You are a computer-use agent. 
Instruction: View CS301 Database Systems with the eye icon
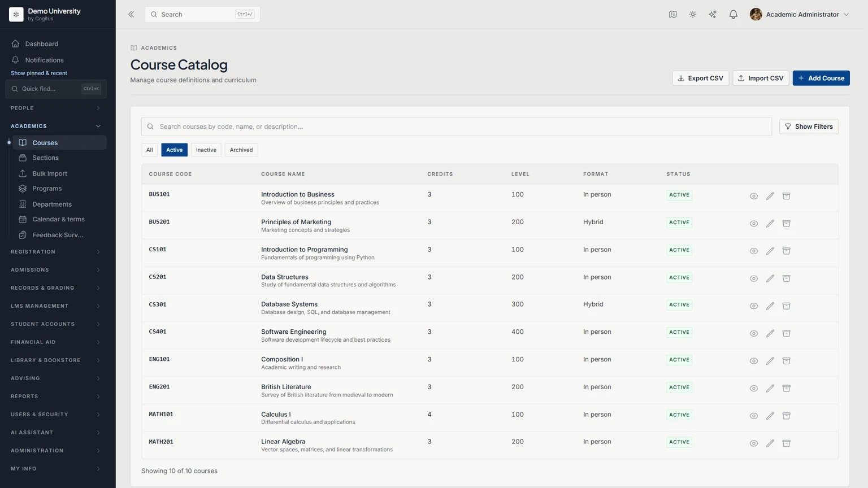pos(754,306)
